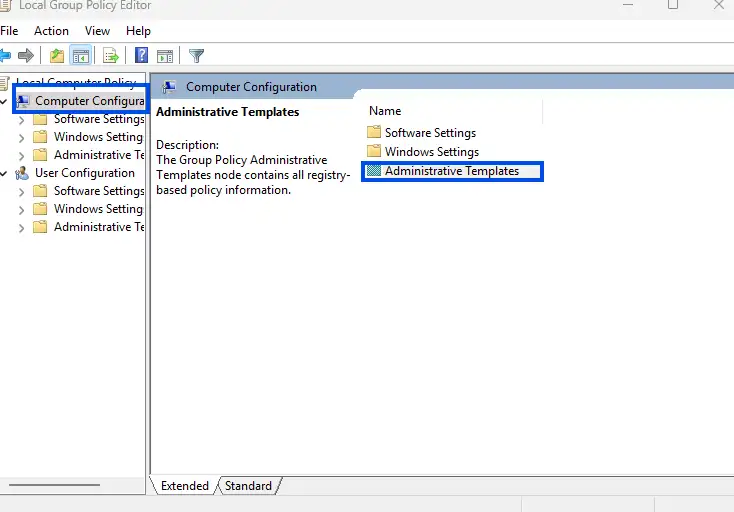This screenshot has height=512, width=734.
Task: Click the Filter funnel toolbar icon
Action: click(196, 56)
